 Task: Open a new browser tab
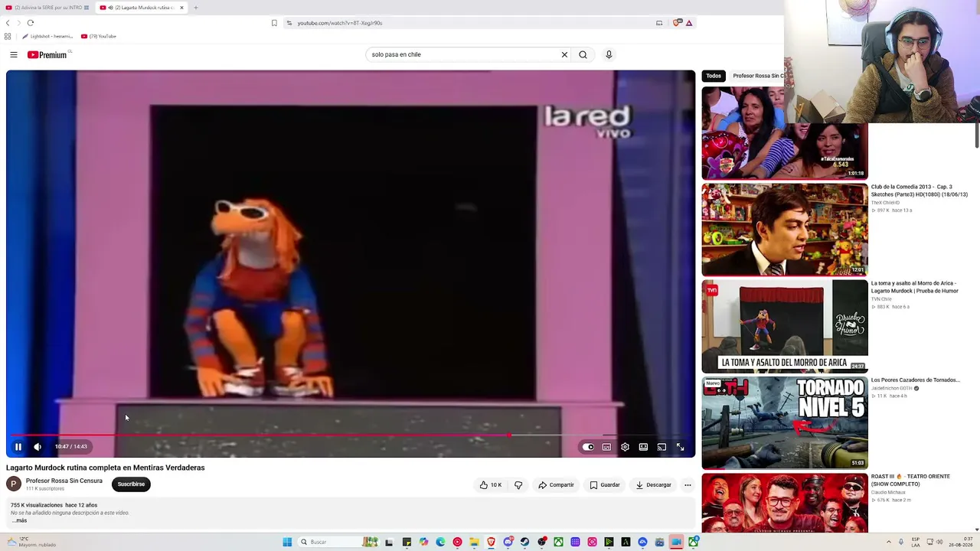[195, 8]
